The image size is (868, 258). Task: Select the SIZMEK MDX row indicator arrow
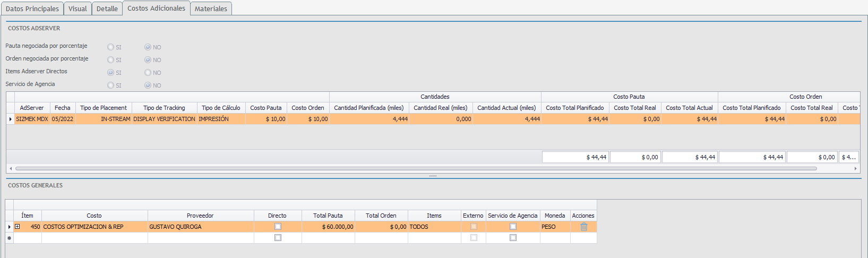coord(10,119)
